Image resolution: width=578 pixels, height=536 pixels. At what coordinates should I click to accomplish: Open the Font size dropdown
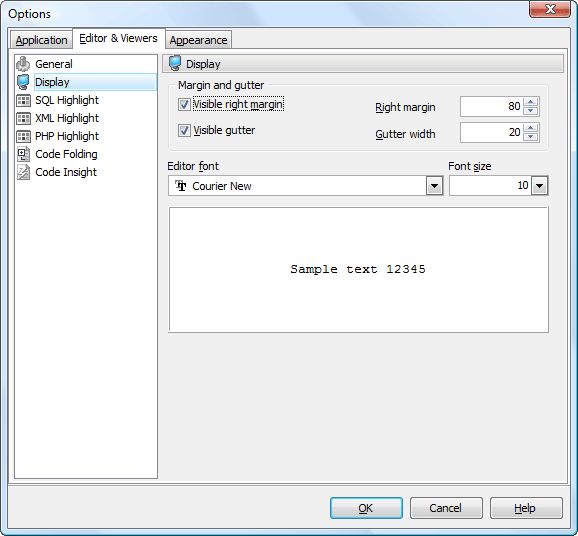click(x=539, y=186)
